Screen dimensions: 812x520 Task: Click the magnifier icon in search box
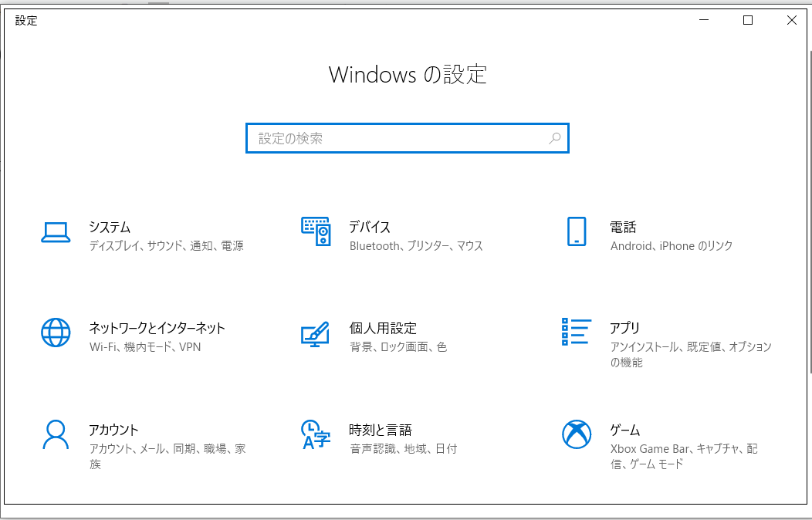554,139
